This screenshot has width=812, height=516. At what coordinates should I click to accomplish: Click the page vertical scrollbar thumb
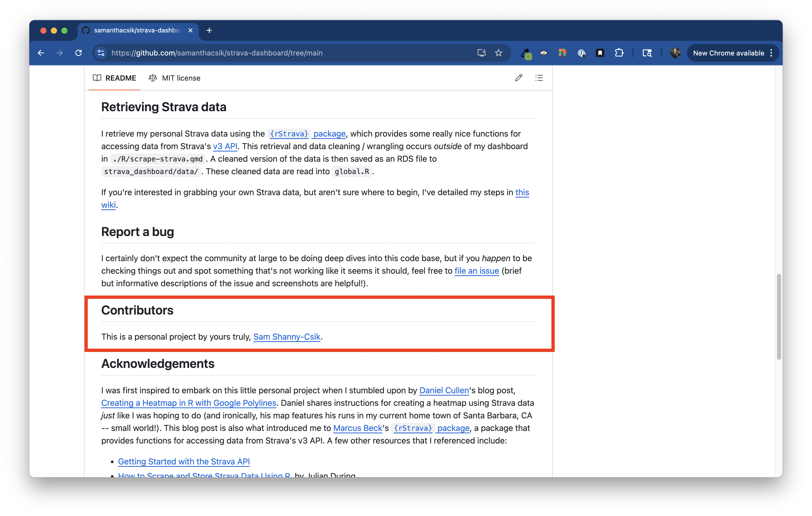coord(779,317)
